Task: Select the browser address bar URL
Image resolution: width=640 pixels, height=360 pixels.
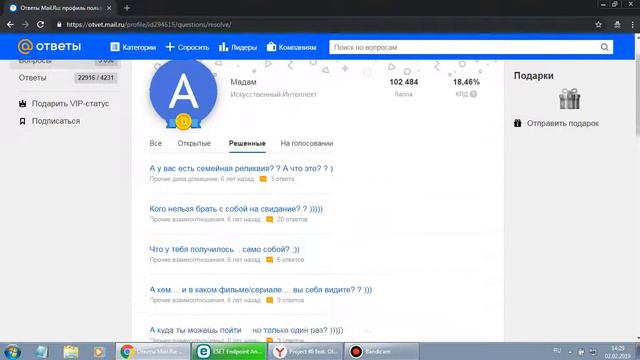Action: coord(149,24)
